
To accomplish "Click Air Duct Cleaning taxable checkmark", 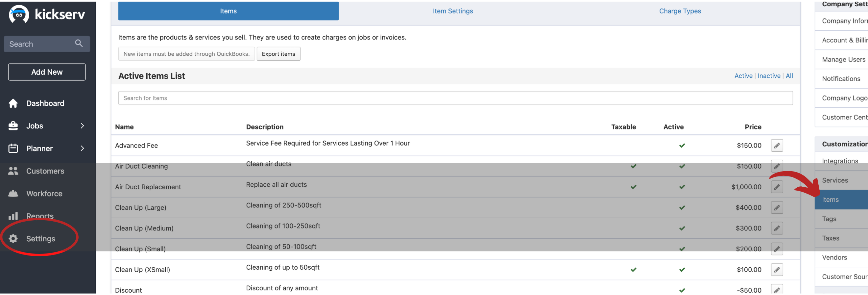I will click(x=634, y=166).
